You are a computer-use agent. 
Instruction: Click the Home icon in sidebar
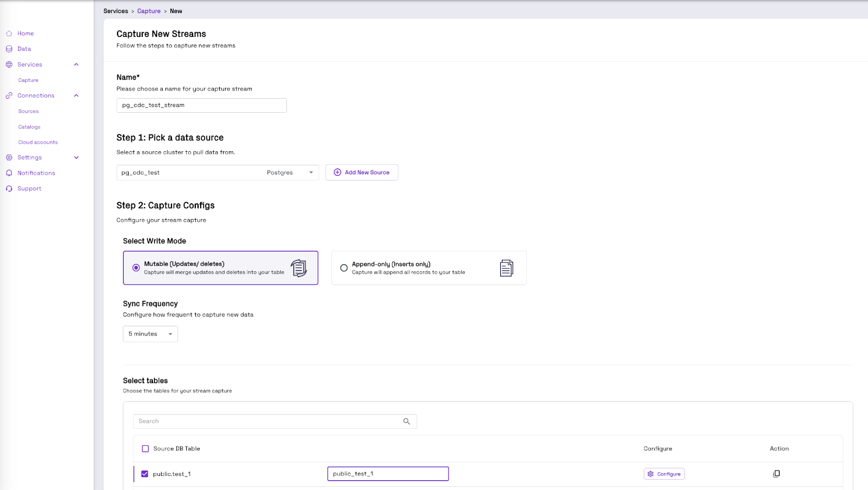coord(9,34)
